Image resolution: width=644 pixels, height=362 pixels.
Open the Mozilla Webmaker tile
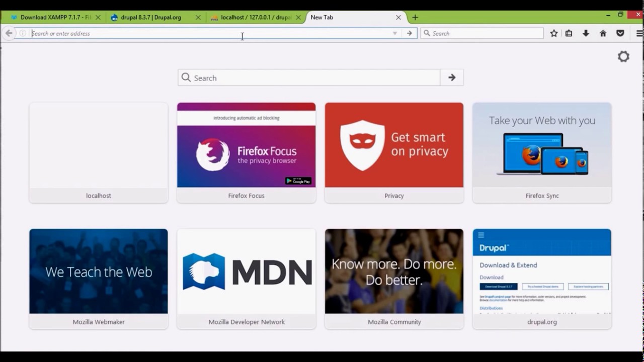pos(99,279)
